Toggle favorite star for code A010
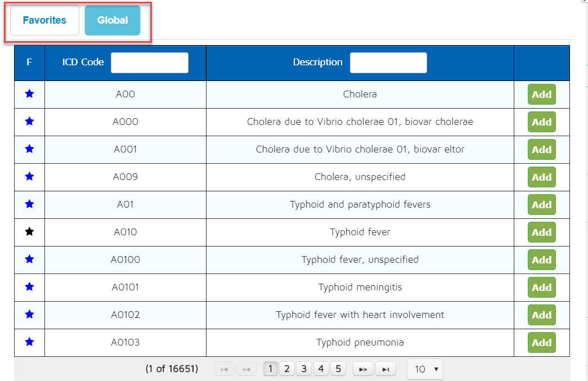The height and width of the screenshot is (381, 588). click(x=29, y=232)
